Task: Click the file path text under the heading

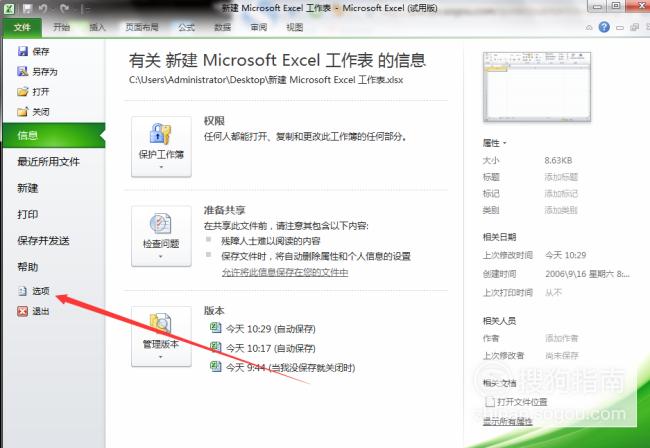Action: pyautogui.click(x=266, y=80)
